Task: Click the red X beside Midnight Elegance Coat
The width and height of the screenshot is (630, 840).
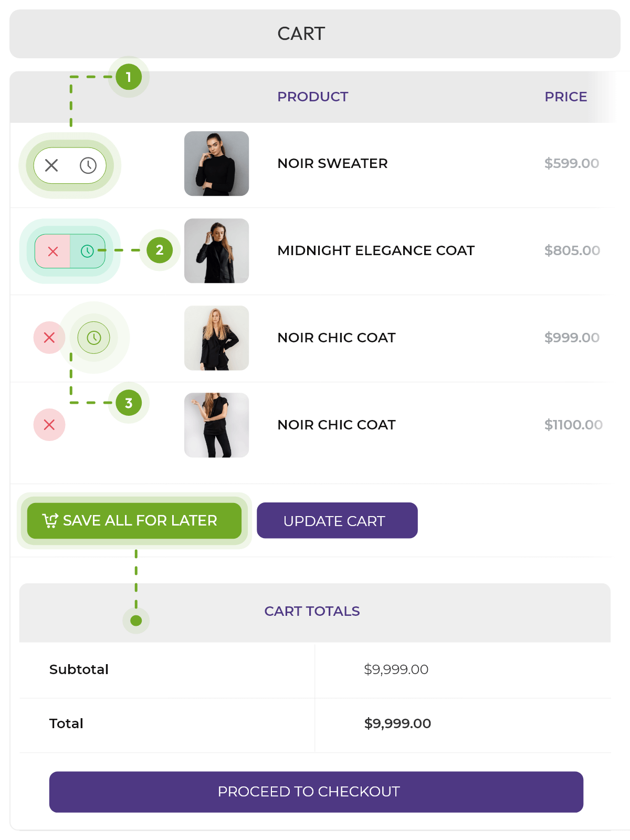Action: (x=52, y=251)
